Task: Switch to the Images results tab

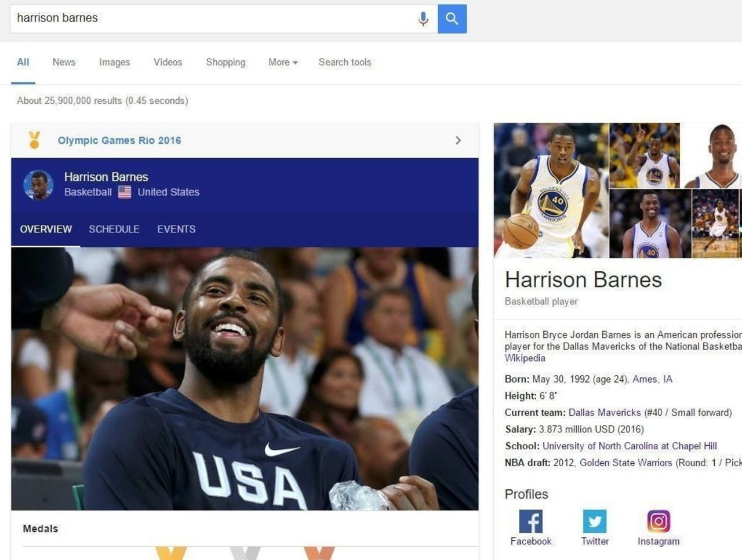Action: tap(114, 62)
